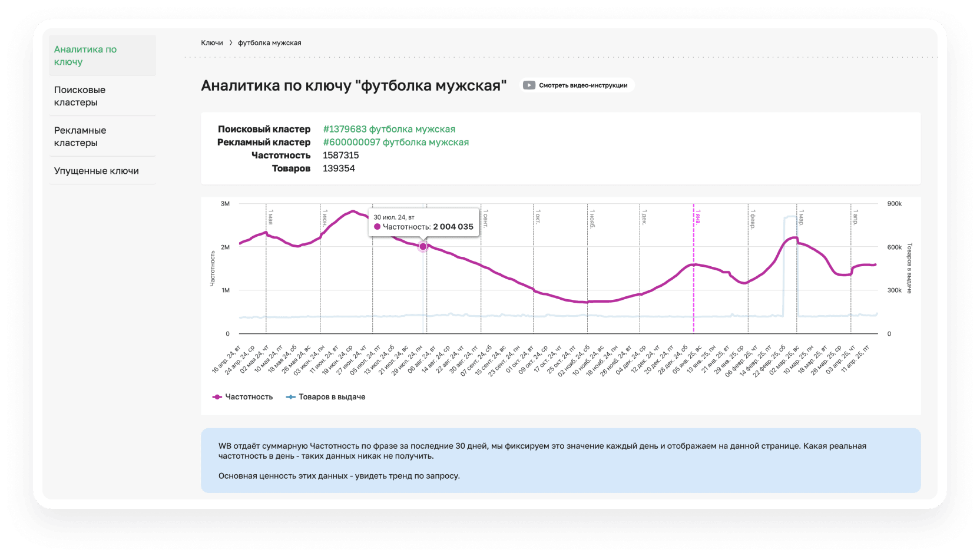Viewport: 980px width, 556px height.
Task: Open 'Поисковые кластеры' in sidebar
Action: (x=80, y=96)
